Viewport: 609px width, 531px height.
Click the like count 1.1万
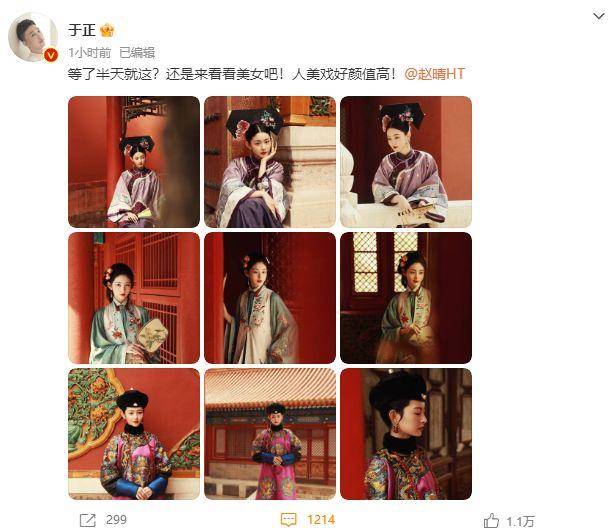click(x=520, y=521)
